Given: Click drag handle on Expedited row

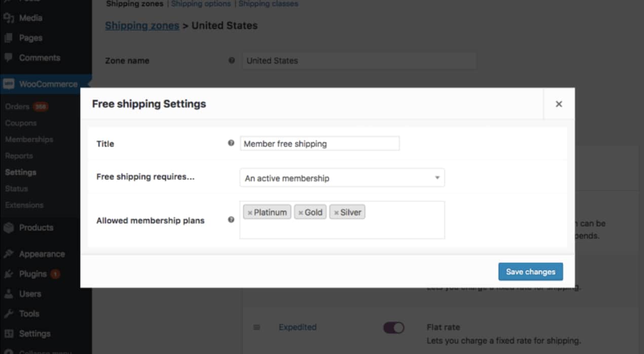Looking at the screenshot, I should click(x=257, y=327).
